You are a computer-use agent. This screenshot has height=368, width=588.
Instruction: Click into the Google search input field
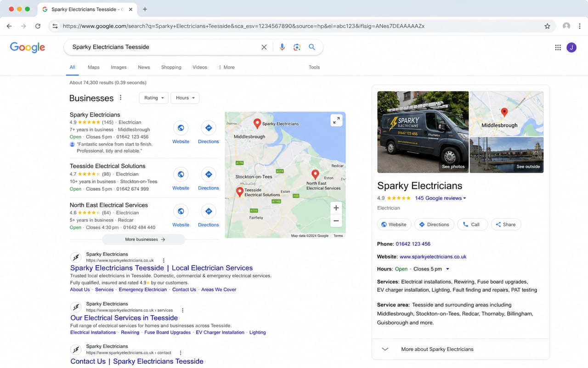pos(163,47)
